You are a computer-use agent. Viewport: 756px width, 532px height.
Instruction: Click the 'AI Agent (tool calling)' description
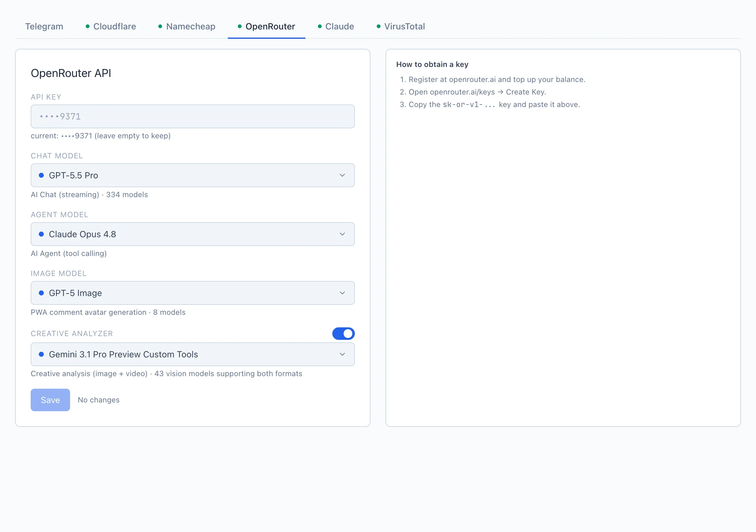(x=69, y=253)
